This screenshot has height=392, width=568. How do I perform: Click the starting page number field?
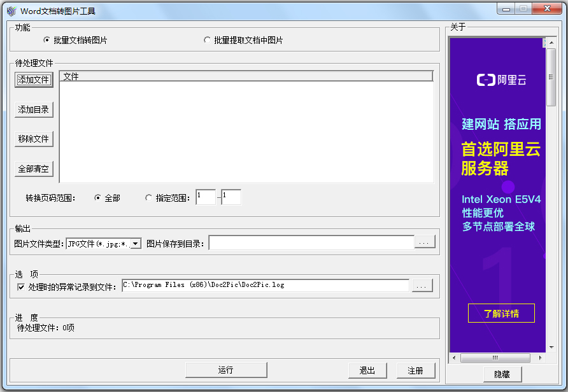click(x=205, y=197)
